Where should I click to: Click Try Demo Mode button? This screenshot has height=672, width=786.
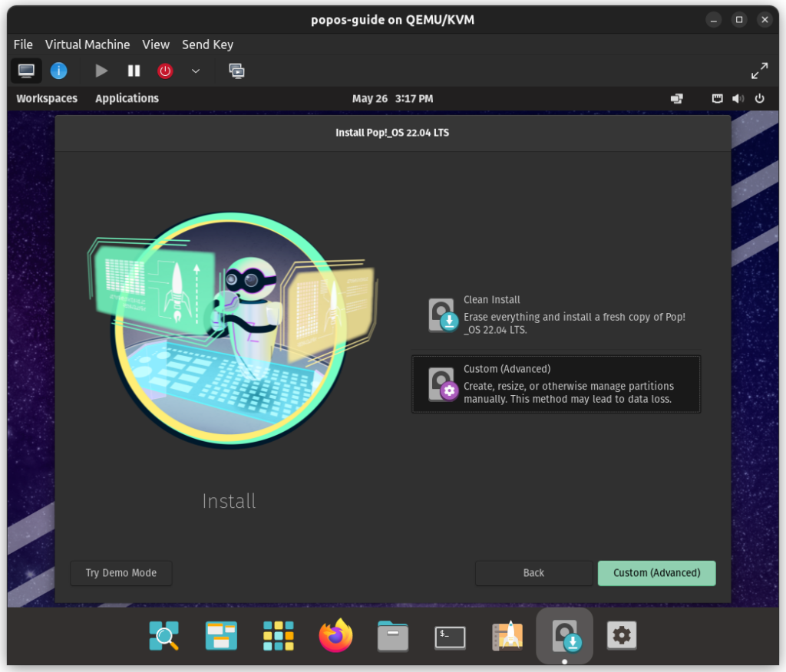tap(121, 573)
